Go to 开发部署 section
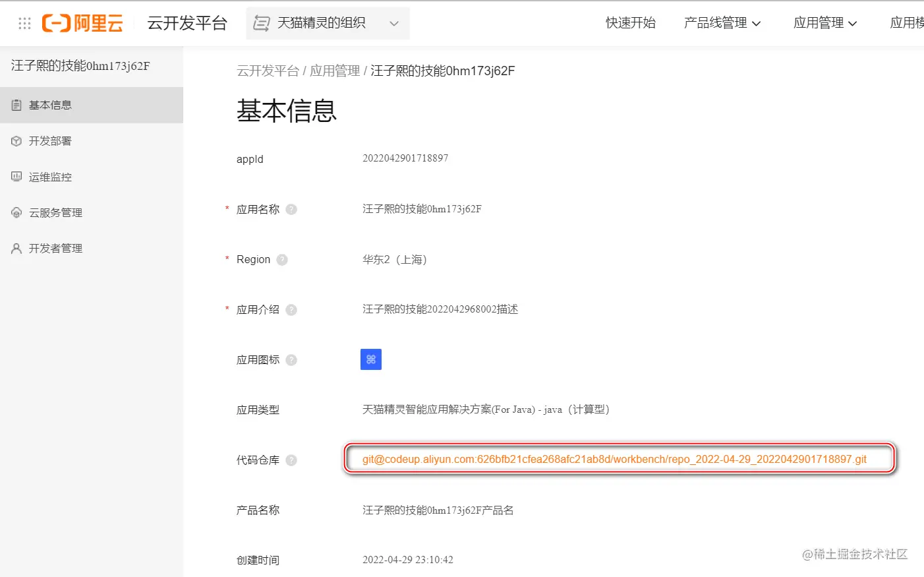 point(92,141)
